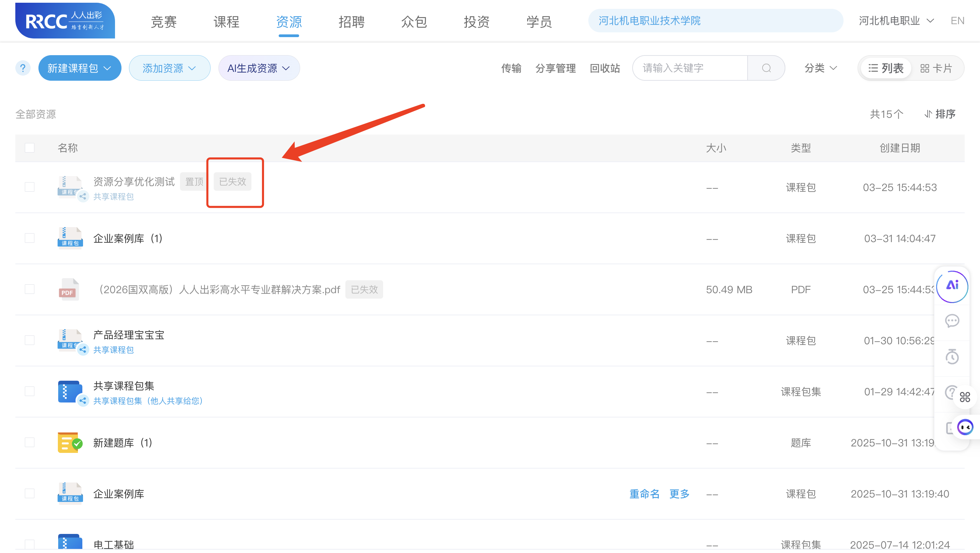Viewport: 980px width, 553px height.
Task: Switch to 卡片 card view
Action: click(x=936, y=68)
